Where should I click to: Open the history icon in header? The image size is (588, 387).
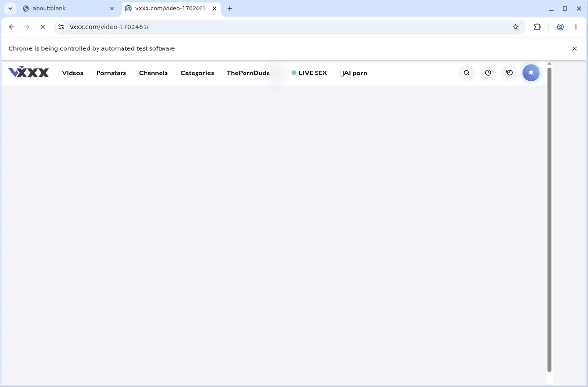[510, 73]
